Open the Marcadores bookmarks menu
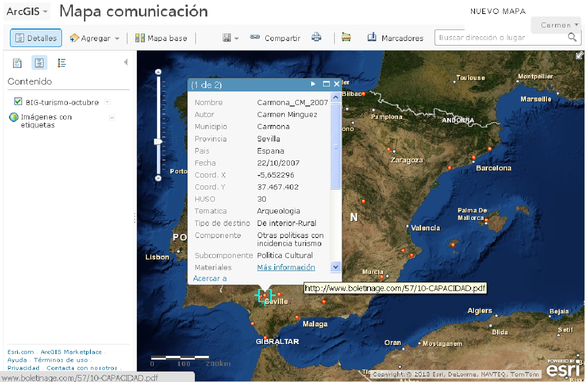This screenshot has height=382, width=588. (x=395, y=38)
